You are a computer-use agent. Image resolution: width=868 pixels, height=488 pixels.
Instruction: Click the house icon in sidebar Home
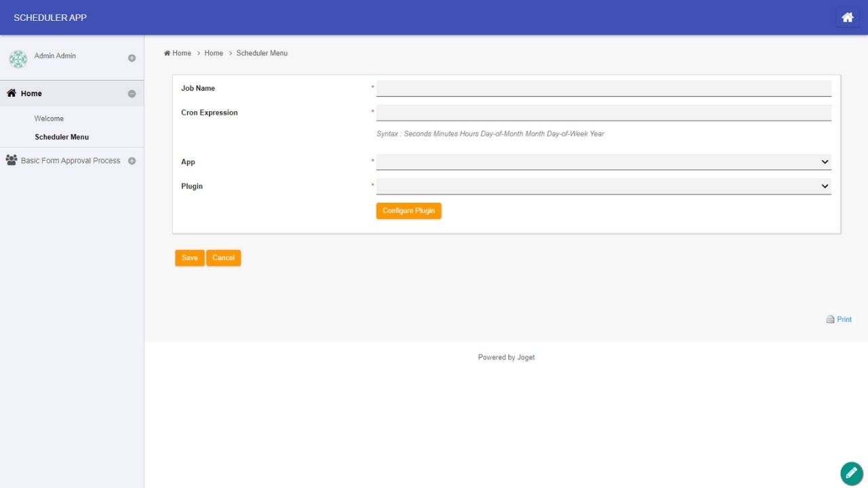(x=12, y=94)
